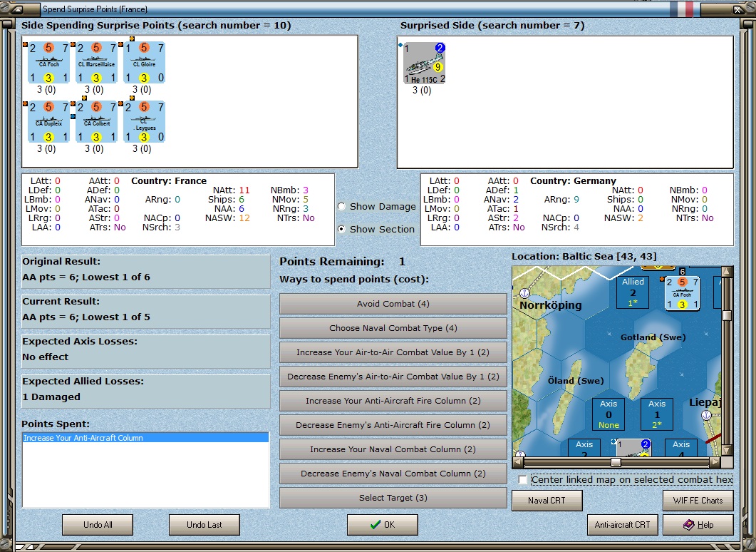Click the minimap vertical scrollbar thumb
The image size is (756, 552).
727,315
